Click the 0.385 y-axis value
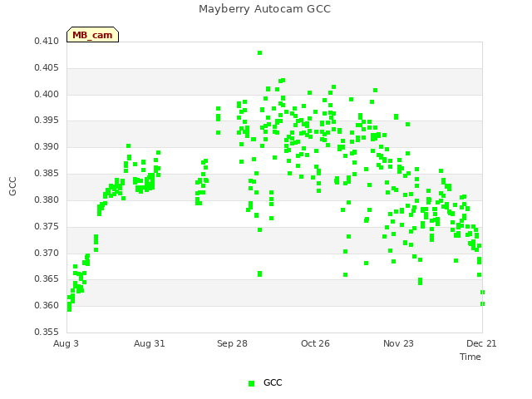The image size is (532, 399). coord(47,173)
